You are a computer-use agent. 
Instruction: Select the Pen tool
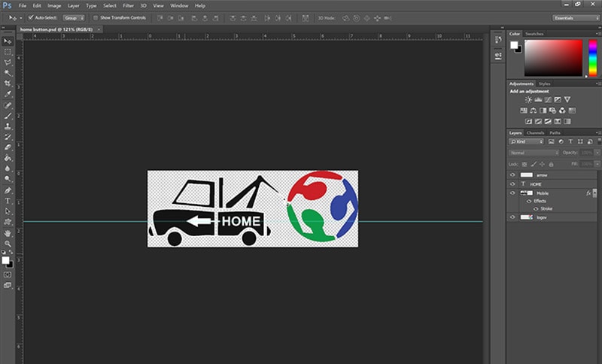(8, 190)
